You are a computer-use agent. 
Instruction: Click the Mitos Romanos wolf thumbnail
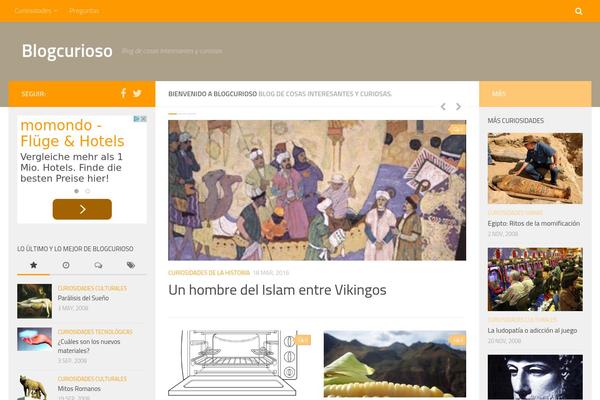(34, 387)
